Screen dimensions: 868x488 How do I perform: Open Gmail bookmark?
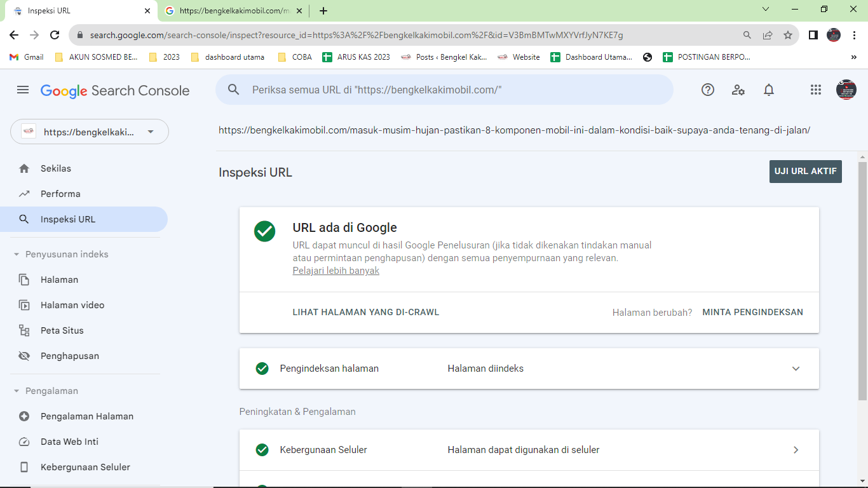coord(27,57)
